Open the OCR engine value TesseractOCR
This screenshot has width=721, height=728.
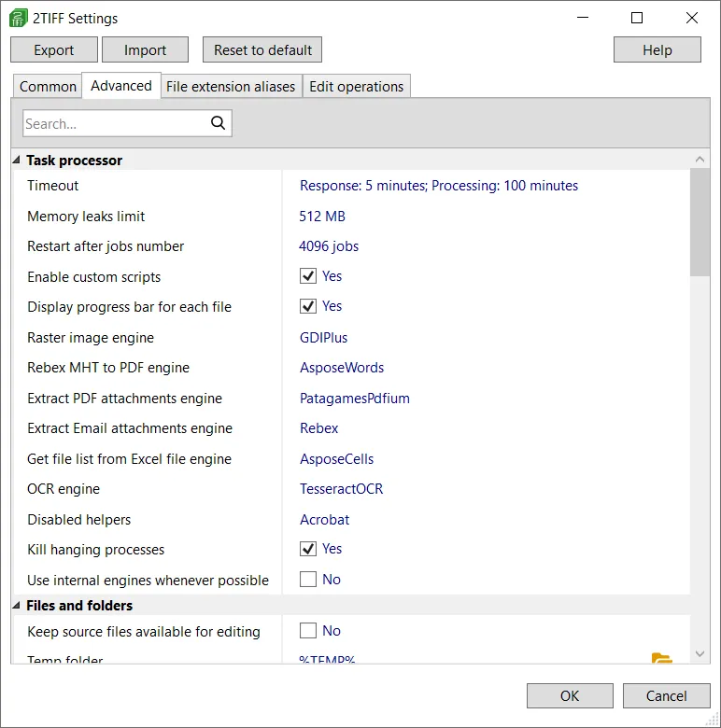click(x=341, y=489)
